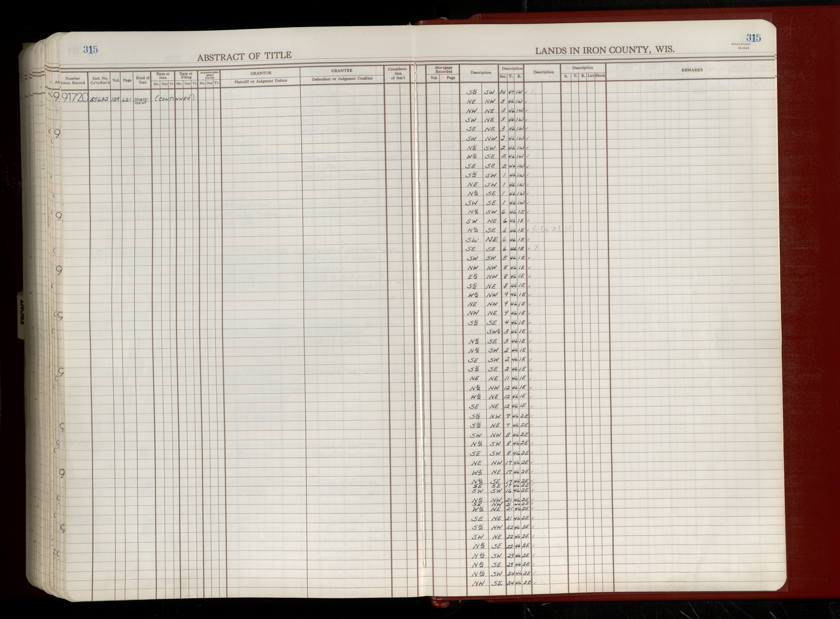Screen dimensions: 840x619
Task: Click the "LANDS IN IRON COUNTY, WIS." heading
Action: tap(605, 50)
